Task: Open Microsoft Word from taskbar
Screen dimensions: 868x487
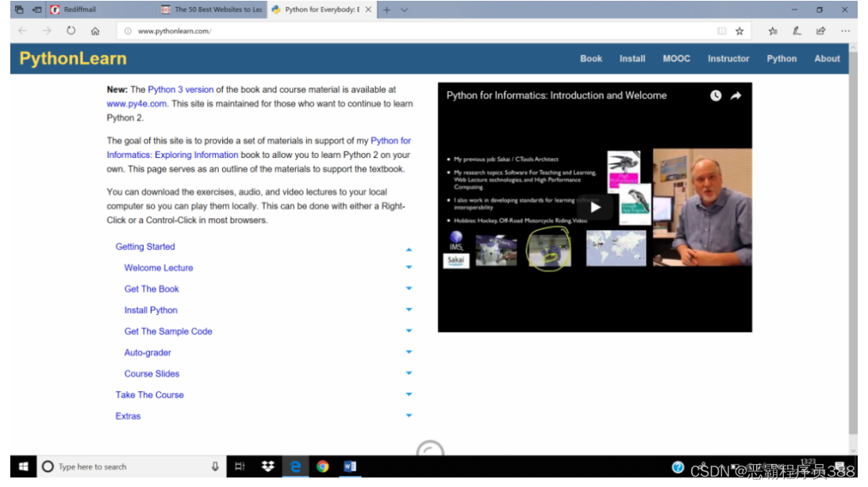Action: (x=350, y=466)
